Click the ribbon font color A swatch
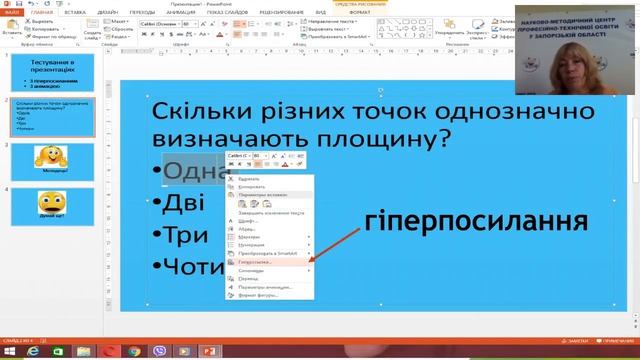The width and height of the screenshot is (640, 360). (220, 35)
